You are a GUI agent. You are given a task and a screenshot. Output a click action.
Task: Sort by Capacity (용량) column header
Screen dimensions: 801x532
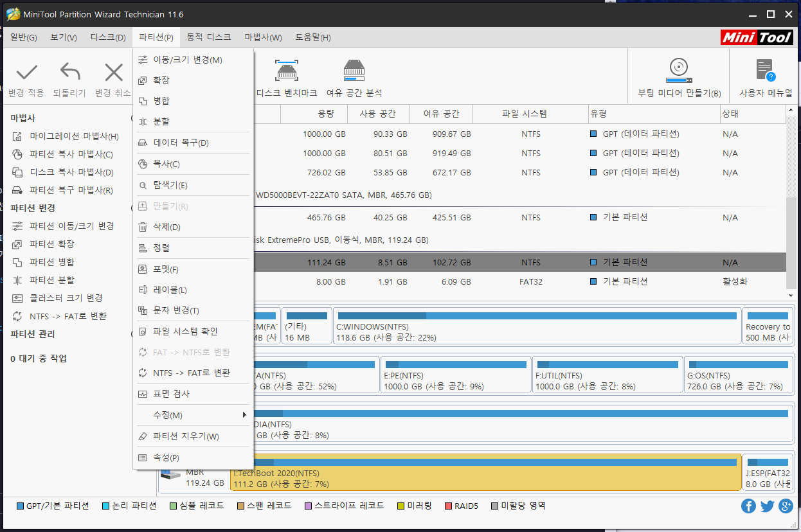[x=314, y=114]
